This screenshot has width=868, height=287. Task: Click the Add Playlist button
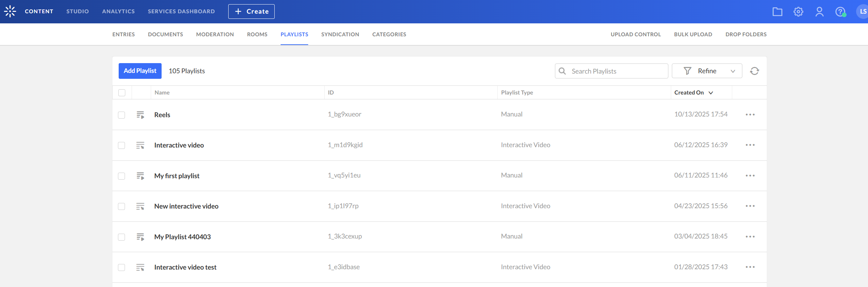point(140,71)
